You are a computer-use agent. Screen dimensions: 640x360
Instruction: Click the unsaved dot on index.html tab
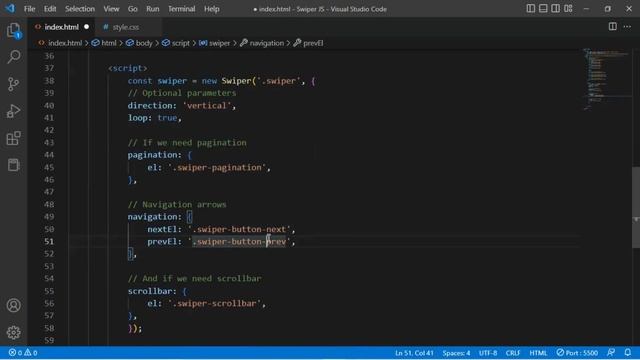[87, 27]
